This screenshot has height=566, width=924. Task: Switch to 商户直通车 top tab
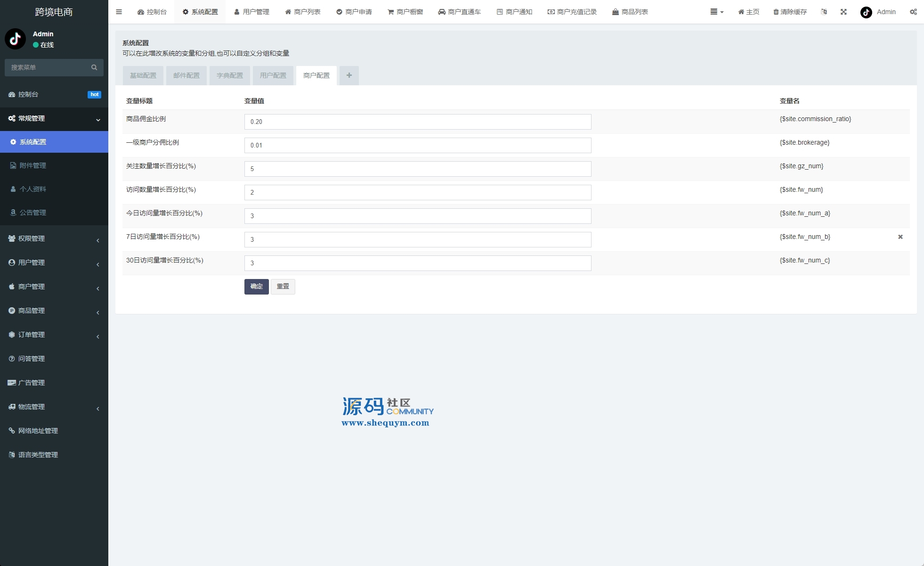tap(460, 12)
